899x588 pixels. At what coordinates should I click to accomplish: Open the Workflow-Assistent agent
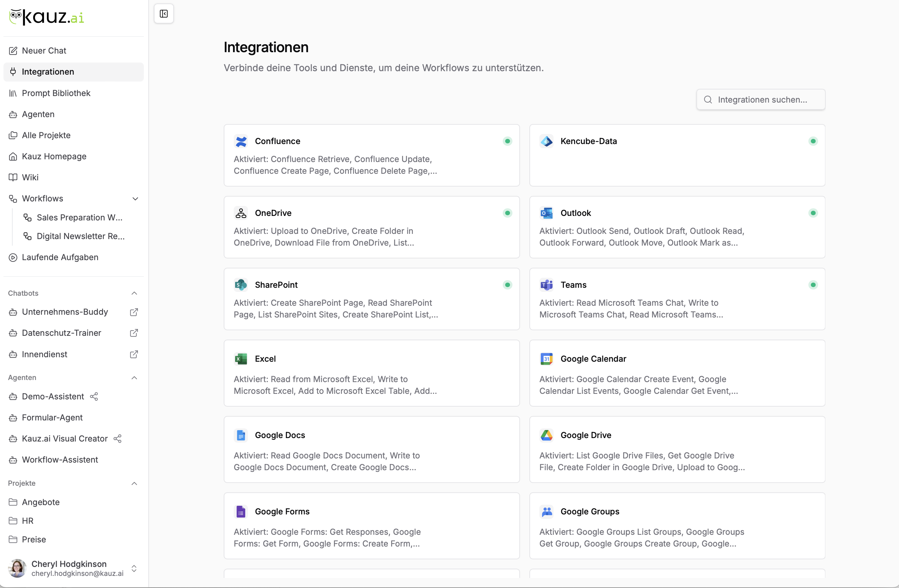point(74,460)
